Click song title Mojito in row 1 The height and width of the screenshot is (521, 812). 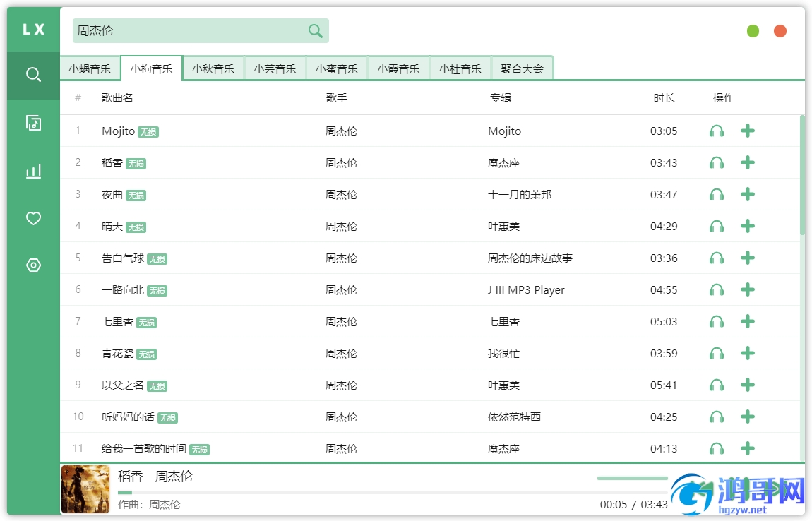(x=118, y=131)
